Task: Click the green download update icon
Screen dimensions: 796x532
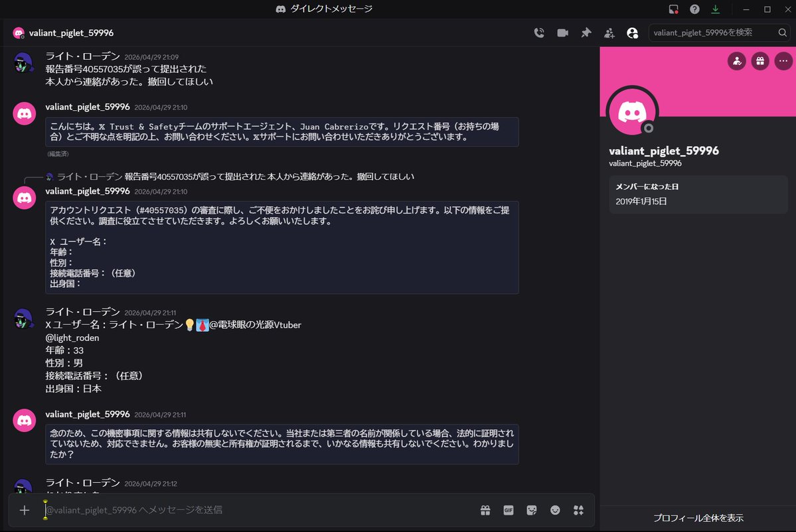Action: (x=715, y=9)
